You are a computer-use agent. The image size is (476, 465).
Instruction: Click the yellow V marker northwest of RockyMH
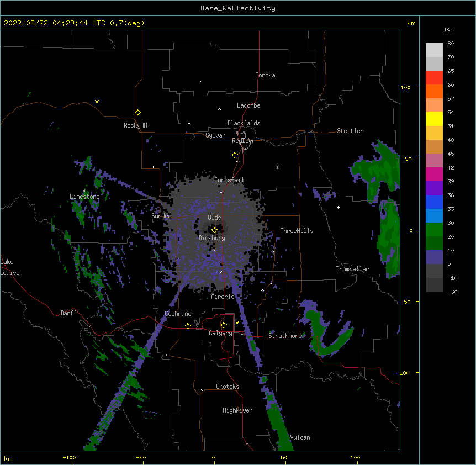[x=97, y=102]
